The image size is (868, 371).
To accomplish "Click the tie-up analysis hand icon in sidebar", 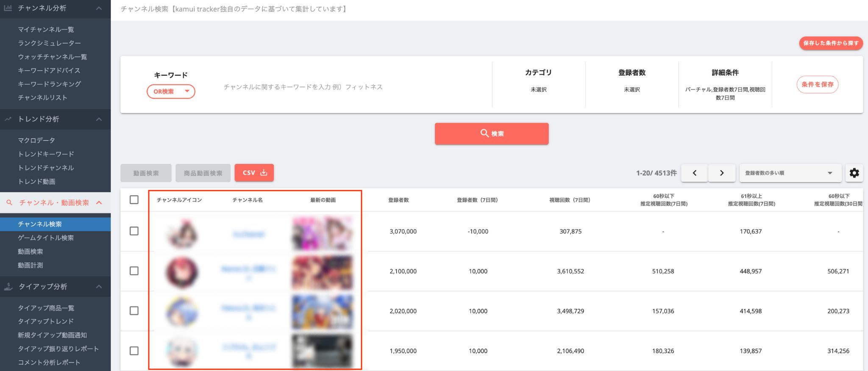I will point(8,287).
